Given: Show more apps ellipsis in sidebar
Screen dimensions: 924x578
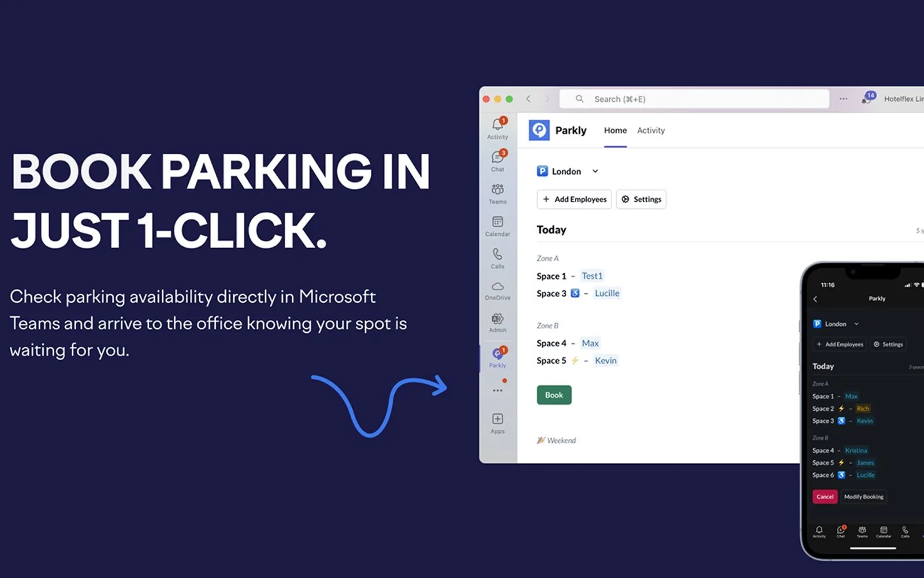Looking at the screenshot, I should (497, 391).
